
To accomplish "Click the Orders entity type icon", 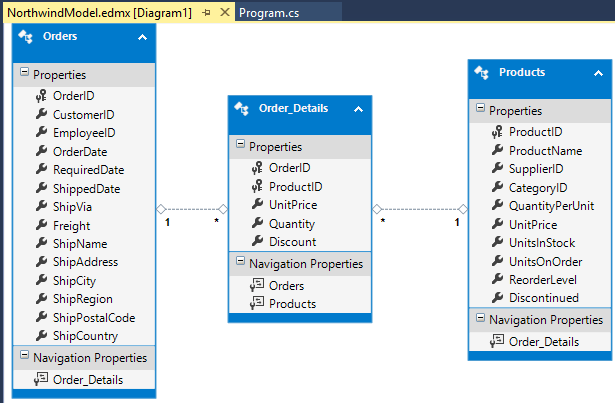I will [x=25, y=36].
